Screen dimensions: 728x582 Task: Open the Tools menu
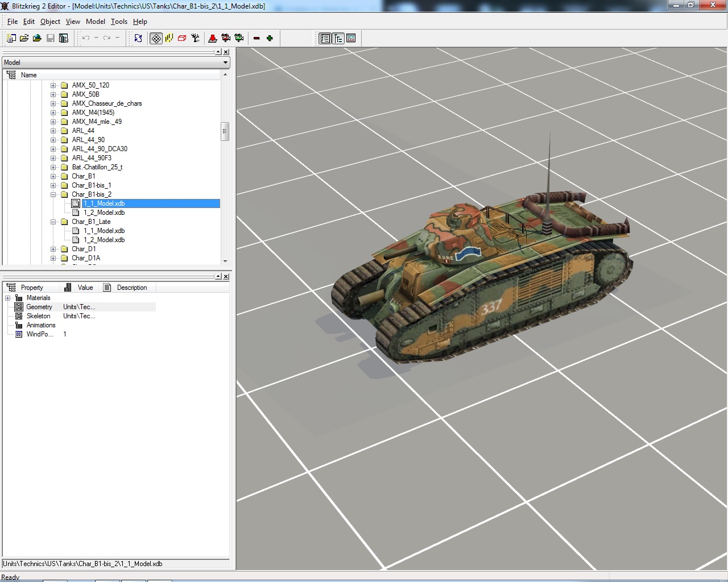click(119, 22)
